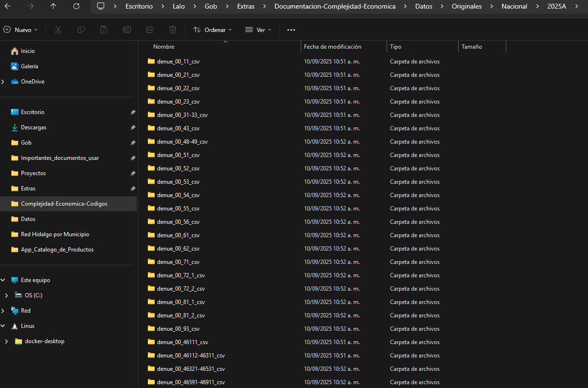
Task: Open Descargas in the sidebar
Action: click(x=33, y=127)
